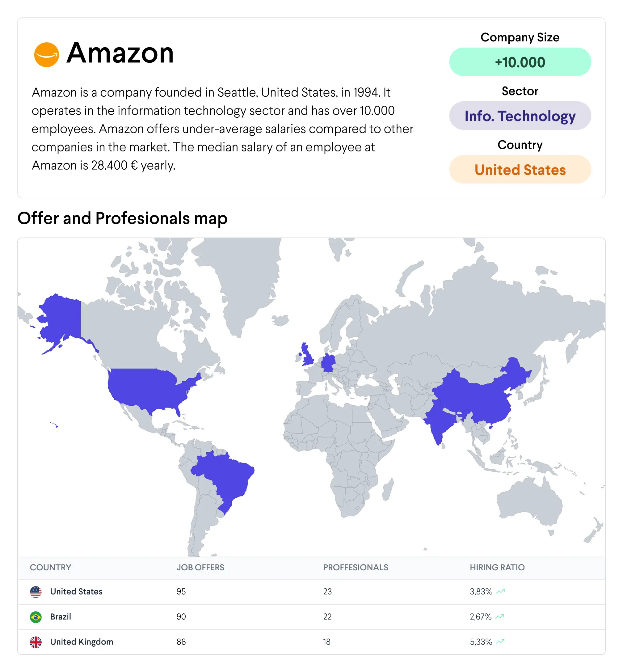
Task: Click the Info. Technology sector badge
Action: pos(520,116)
